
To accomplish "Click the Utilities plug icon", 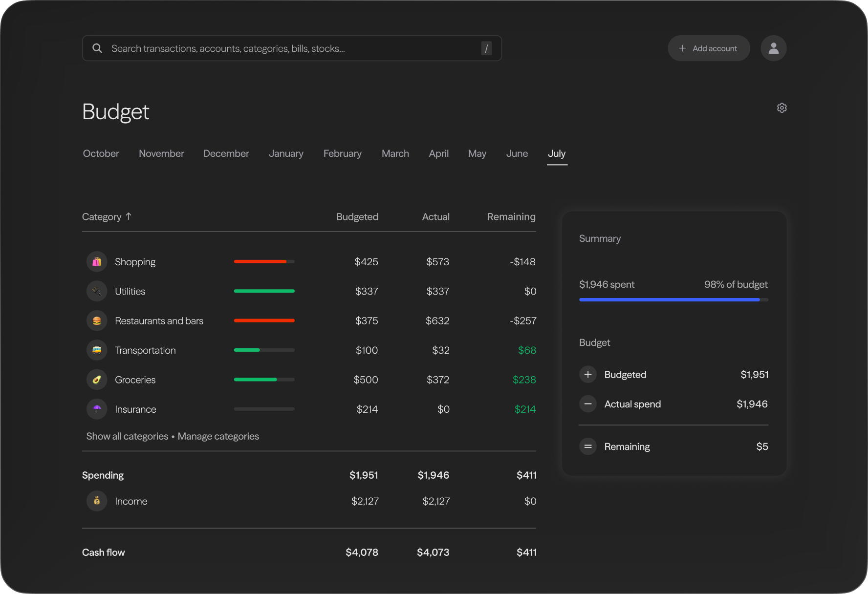I will (97, 291).
